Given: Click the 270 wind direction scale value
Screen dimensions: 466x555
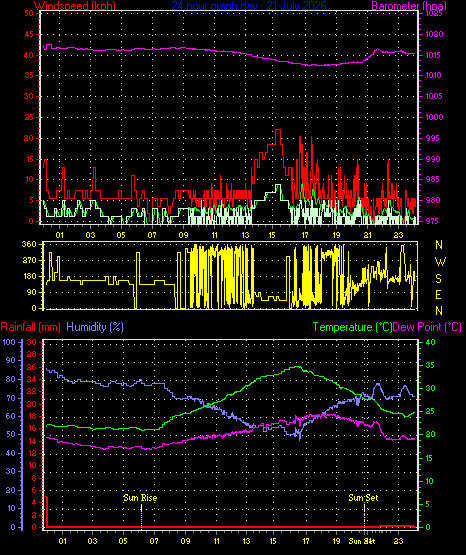Looking at the screenshot, I should tap(29, 260).
